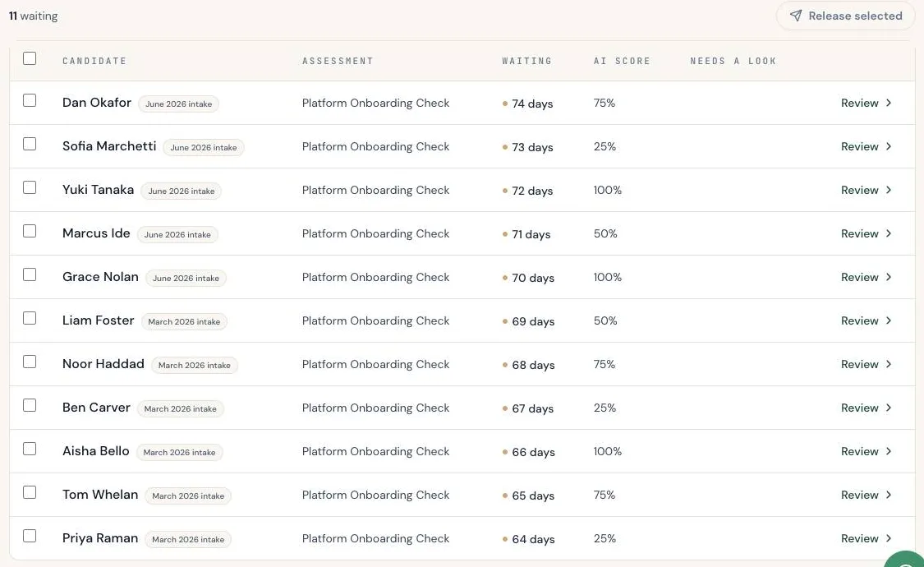The image size is (924, 567).
Task: Select Dan Okafor's checkbox
Action: click(x=30, y=100)
